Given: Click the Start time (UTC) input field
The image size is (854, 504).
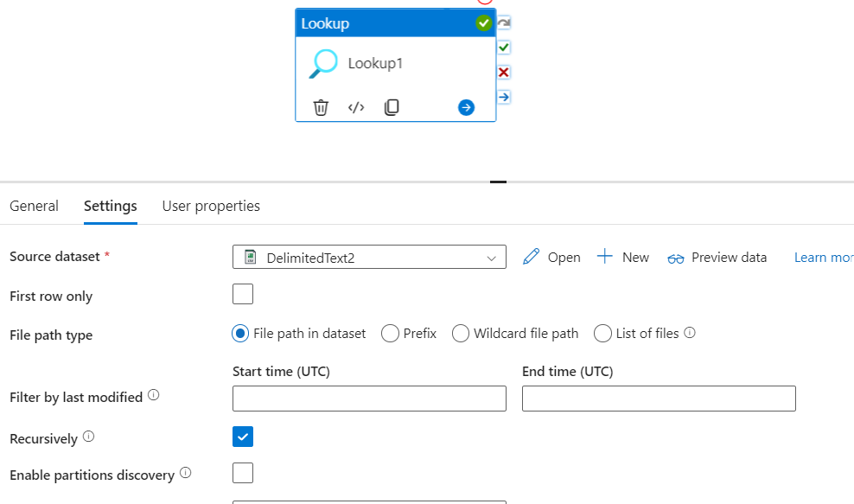Looking at the screenshot, I should click(x=369, y=399).
